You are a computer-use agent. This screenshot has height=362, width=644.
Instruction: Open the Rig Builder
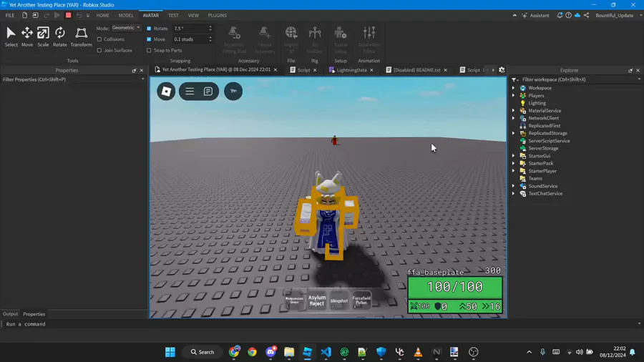pos(315,40)
